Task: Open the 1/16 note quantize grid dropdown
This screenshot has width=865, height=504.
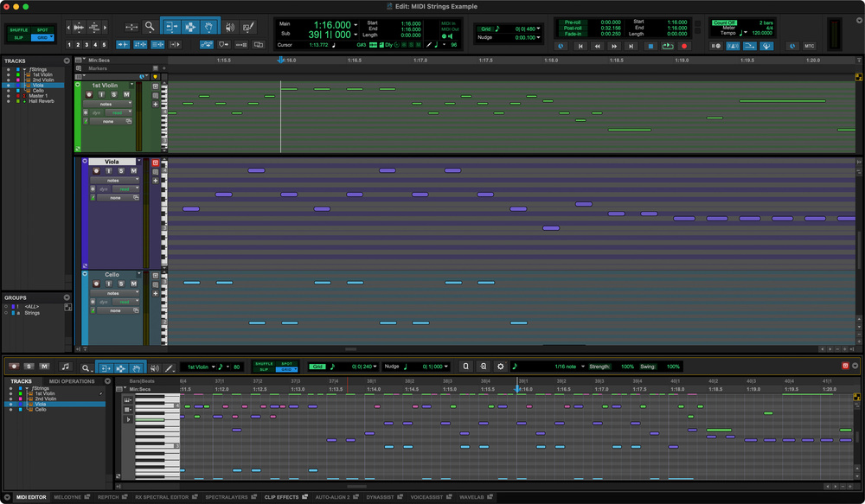Action: (582, 367)
